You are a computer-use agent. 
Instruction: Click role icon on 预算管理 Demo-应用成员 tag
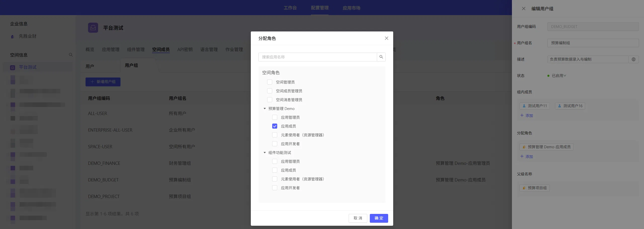[524, 147]
